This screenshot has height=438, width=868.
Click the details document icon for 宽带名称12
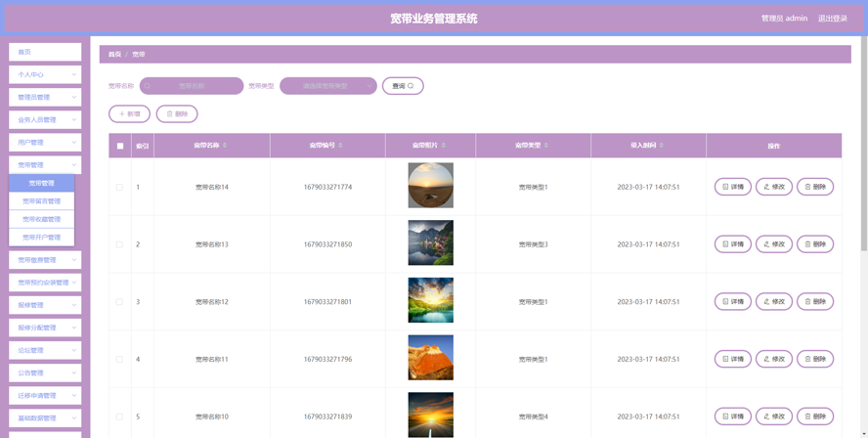(x=725, y=302)
